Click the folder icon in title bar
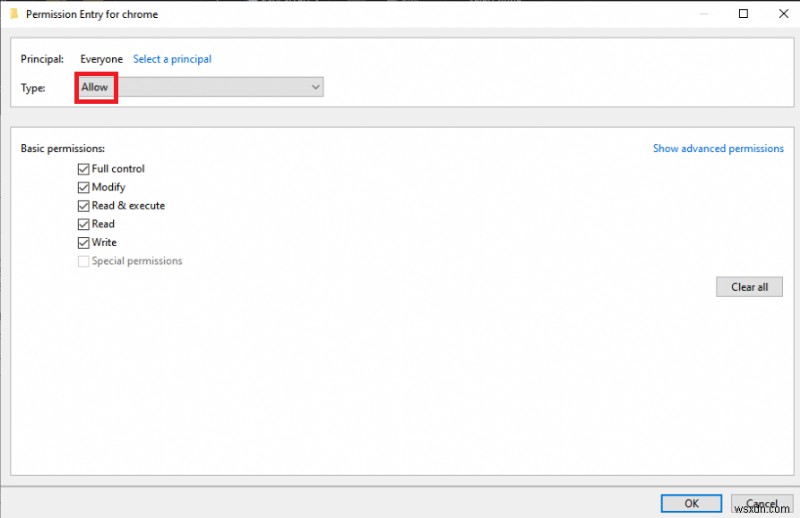Screen dimensions: 800x518 point(14,14)
